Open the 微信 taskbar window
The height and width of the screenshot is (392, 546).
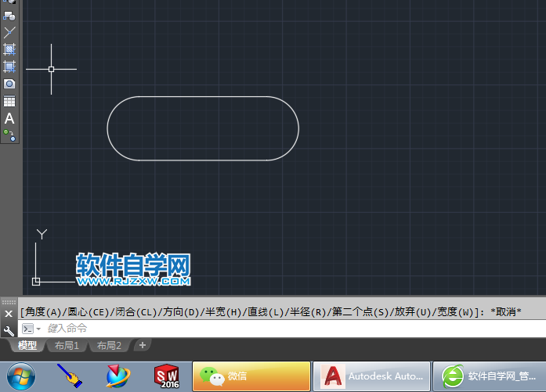pos(251,376)
